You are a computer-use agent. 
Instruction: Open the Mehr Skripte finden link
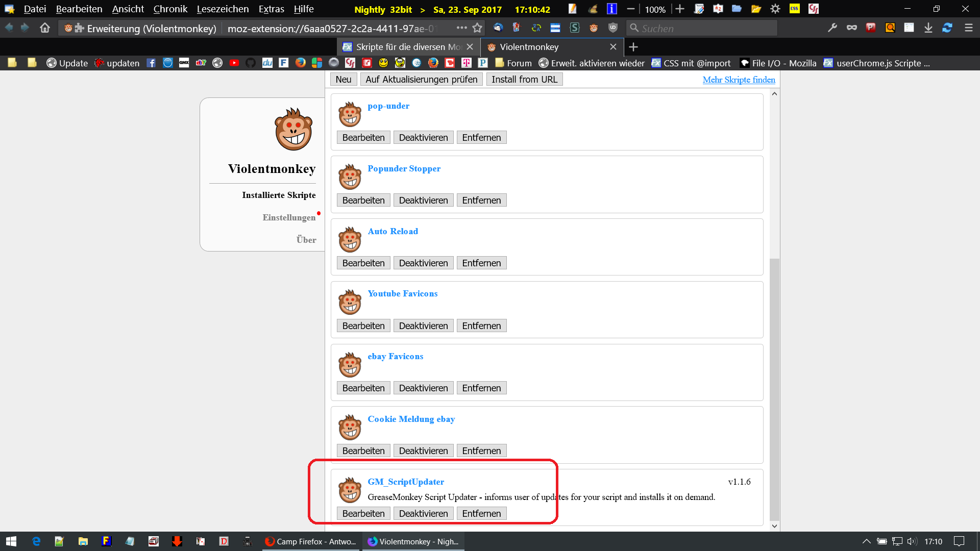739,80
